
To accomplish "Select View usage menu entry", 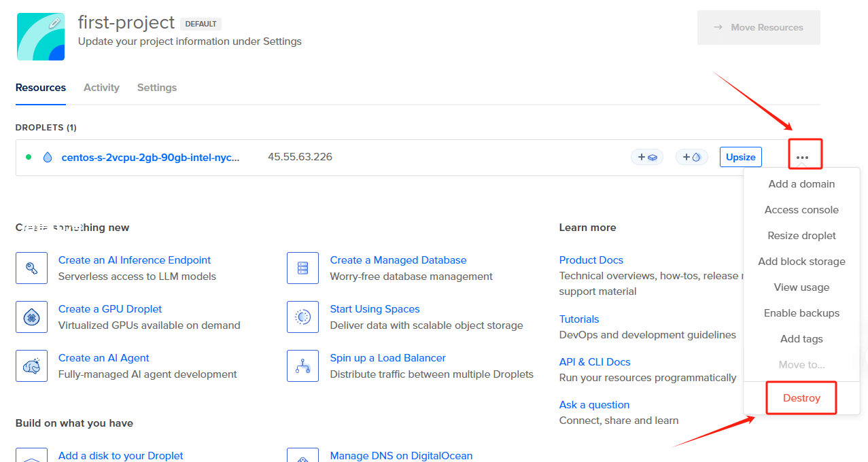I will point(801,287).
